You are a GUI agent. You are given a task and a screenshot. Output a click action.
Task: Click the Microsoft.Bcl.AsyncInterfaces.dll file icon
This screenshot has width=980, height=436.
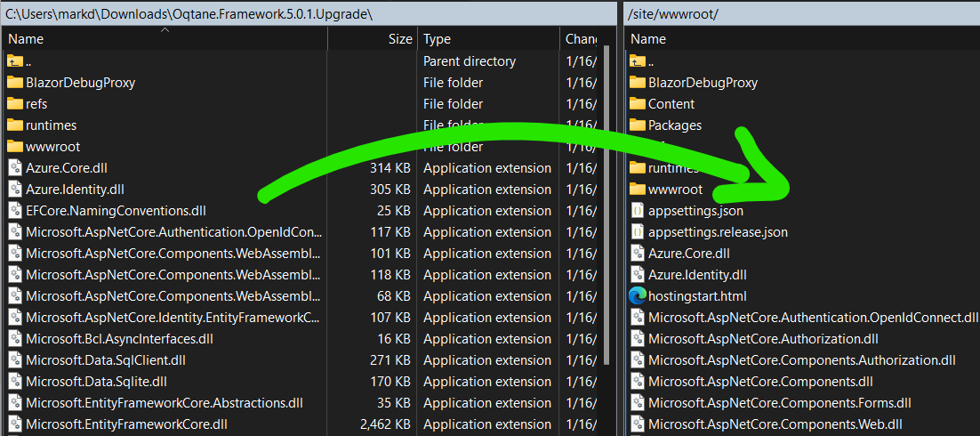pos(15,339)
